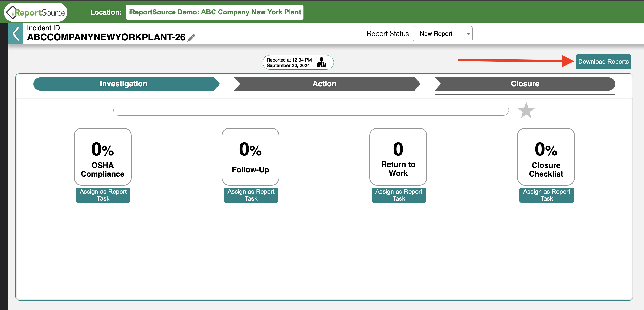Switch to the Investigation stage tab
The image size is (644, 310).
coord(127,84)
